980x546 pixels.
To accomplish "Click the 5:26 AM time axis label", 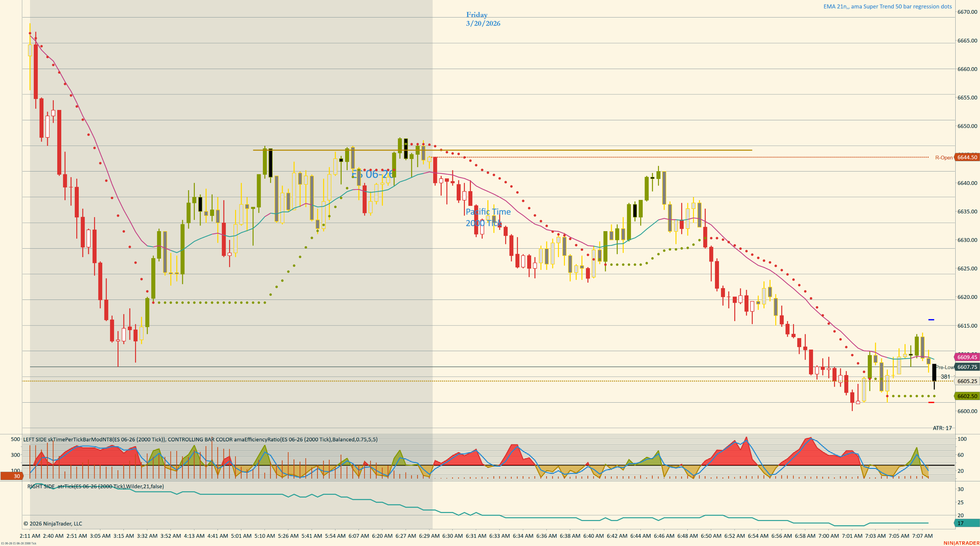I will tap(288, 536).
